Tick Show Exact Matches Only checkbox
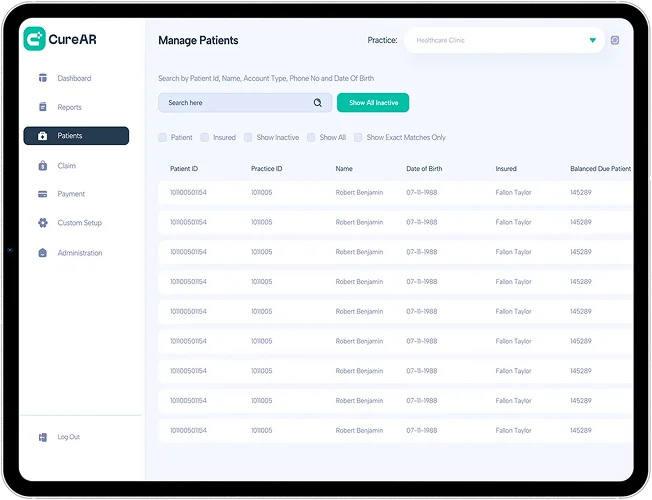 [359, 137]
